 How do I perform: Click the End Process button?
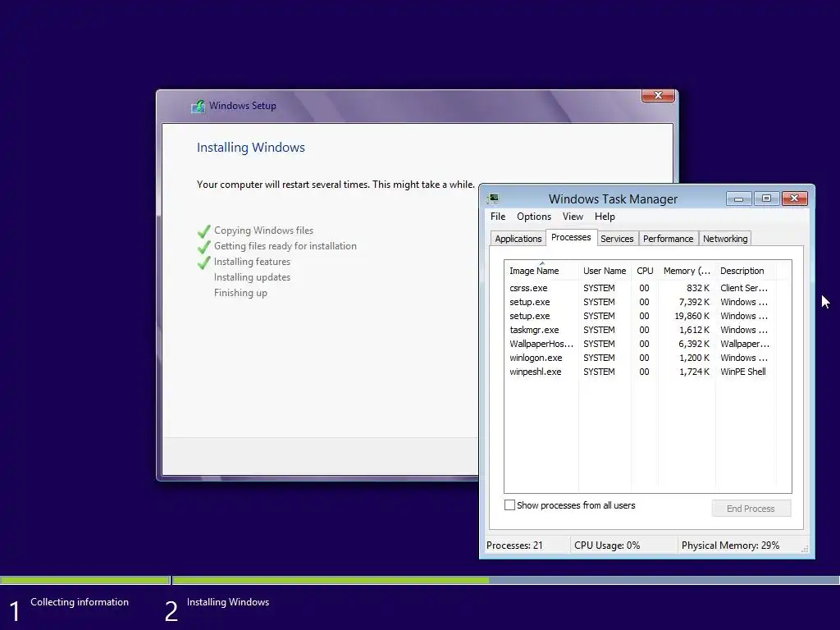click(751, 509)
